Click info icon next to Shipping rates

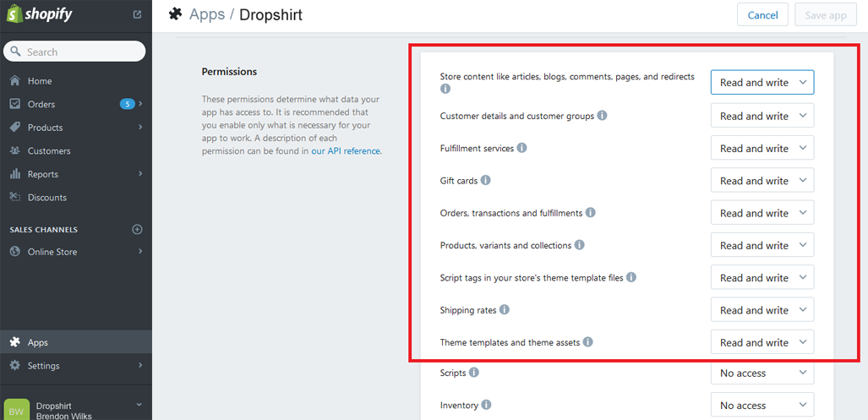tap(505, 309)
